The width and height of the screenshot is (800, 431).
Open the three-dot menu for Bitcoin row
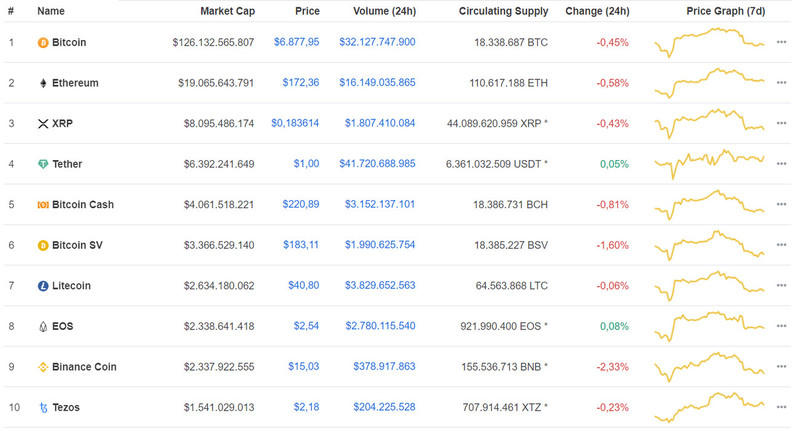(x=781, y=43)
